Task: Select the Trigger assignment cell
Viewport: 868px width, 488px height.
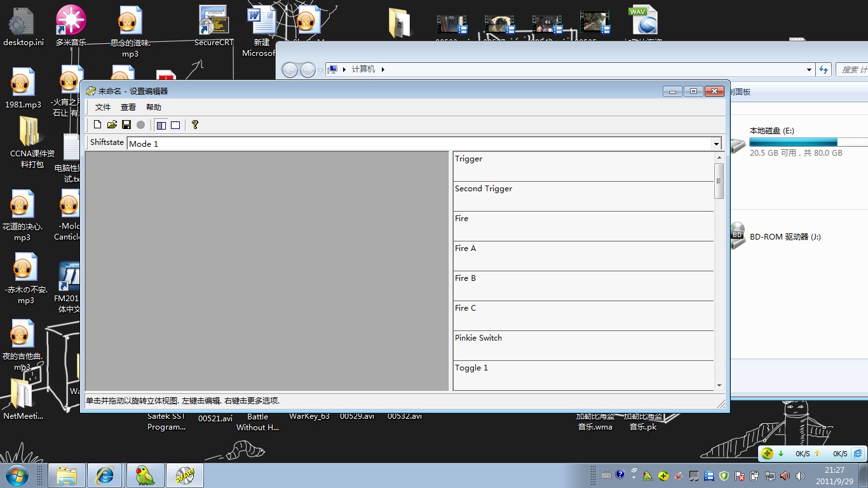Action: pos(583,166)
